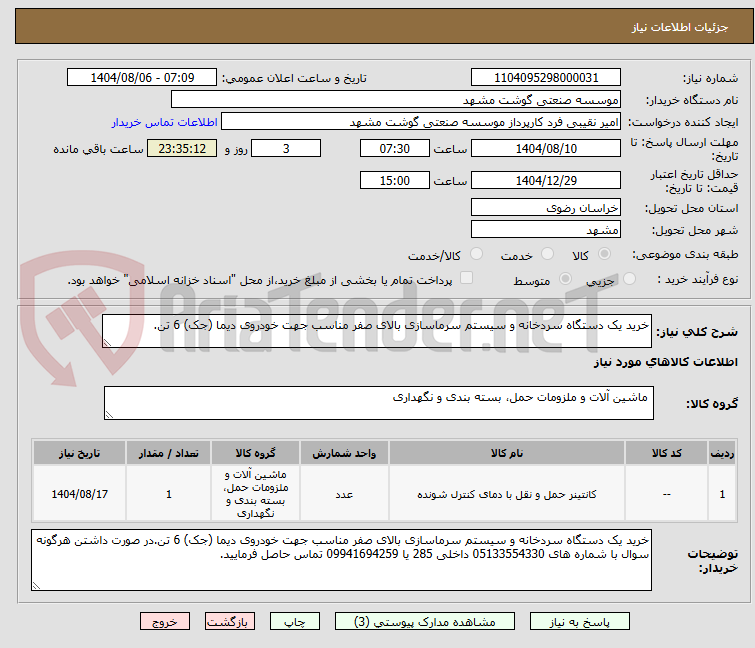Click the اطلاعات کالاهای مورد نیاز heading
Image resolution: width=755 pixels, height=648 pixels.
point(665,362)
